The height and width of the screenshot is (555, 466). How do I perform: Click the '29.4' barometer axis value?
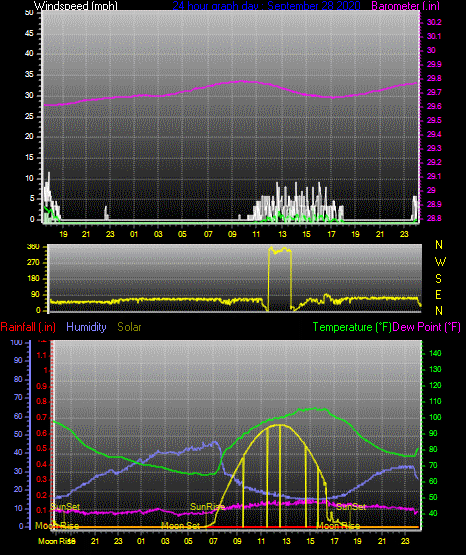tap(434, 135)
